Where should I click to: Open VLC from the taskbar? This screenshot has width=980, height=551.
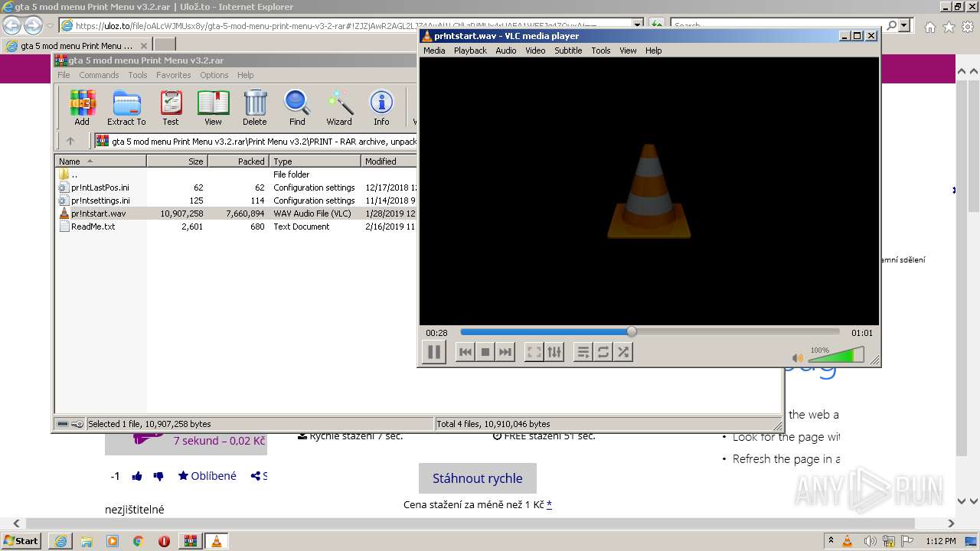[x=216, y=541]
